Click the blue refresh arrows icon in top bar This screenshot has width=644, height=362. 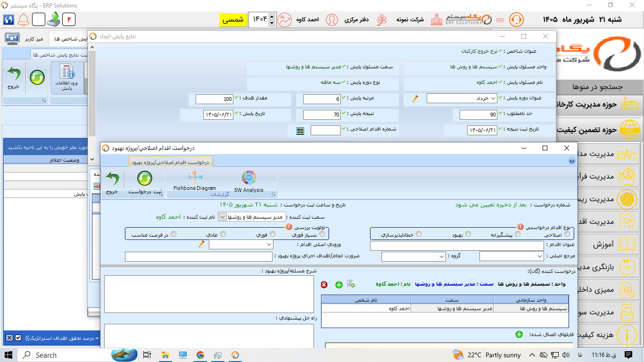pos(8,19)
